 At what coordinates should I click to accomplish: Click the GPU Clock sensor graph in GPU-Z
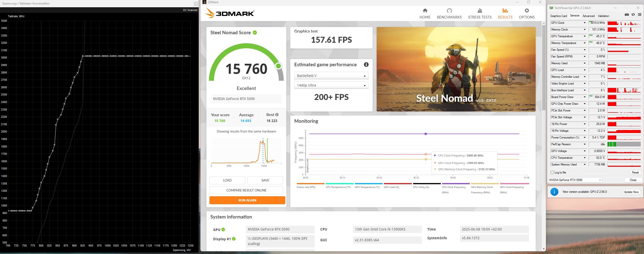click(624, 23)
